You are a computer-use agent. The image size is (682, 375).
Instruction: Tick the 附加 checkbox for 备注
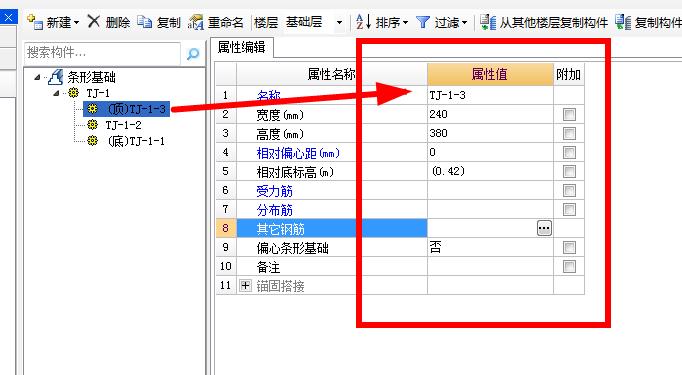569,266
